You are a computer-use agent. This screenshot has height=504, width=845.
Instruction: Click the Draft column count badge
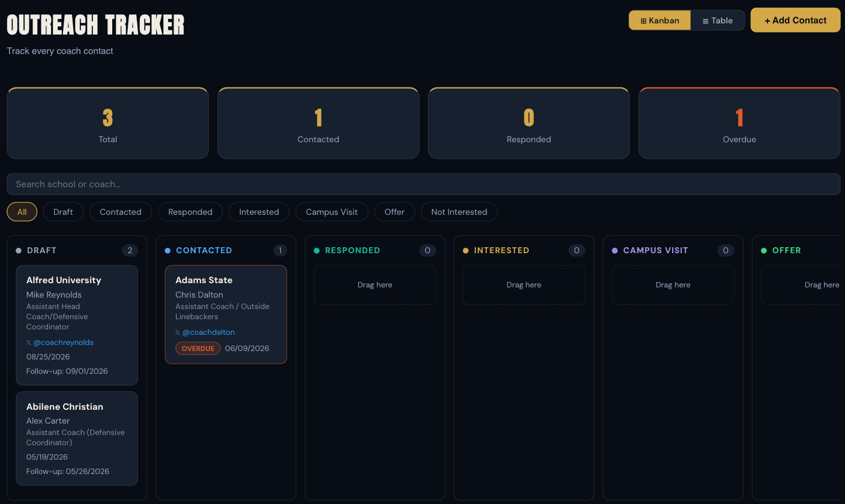[130, 250]
